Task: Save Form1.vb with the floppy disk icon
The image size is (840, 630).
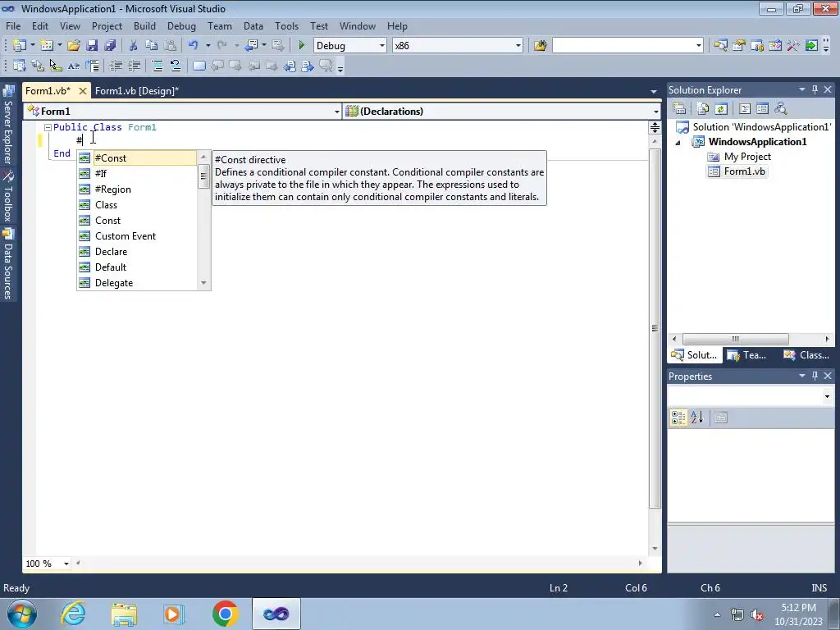Action: coord(92,46)
